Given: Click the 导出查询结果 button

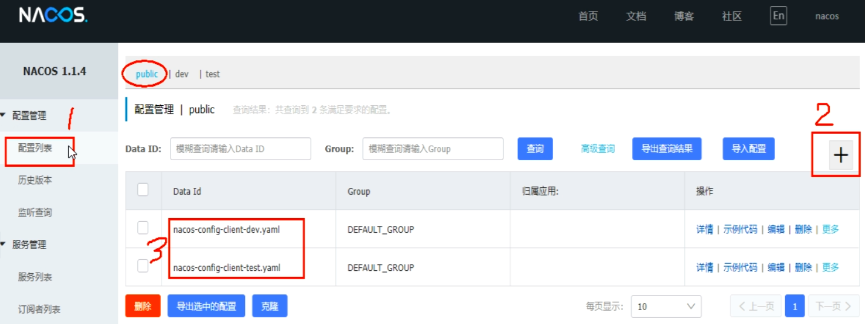Looking at the screenshot, I should tap(667, 149).
